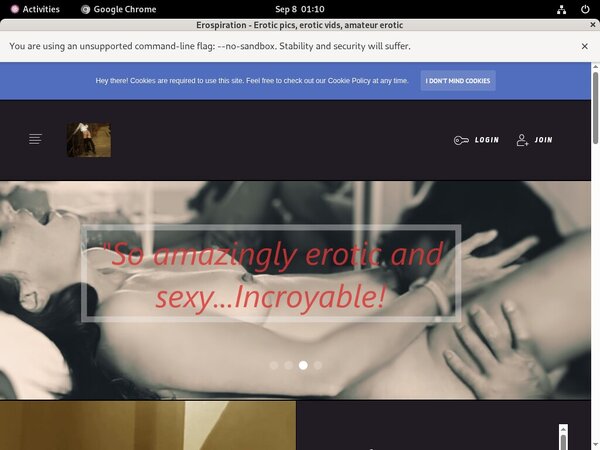Click the add-user icon beside Join

(x=522, y=140)
